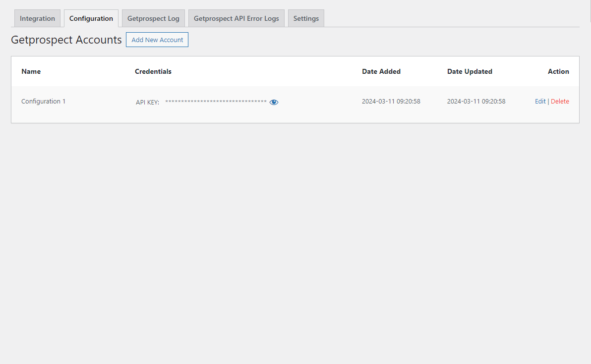The image size is (591, 364).
Task: Edit the Configuration 1 account
Action: click(540, 101)
